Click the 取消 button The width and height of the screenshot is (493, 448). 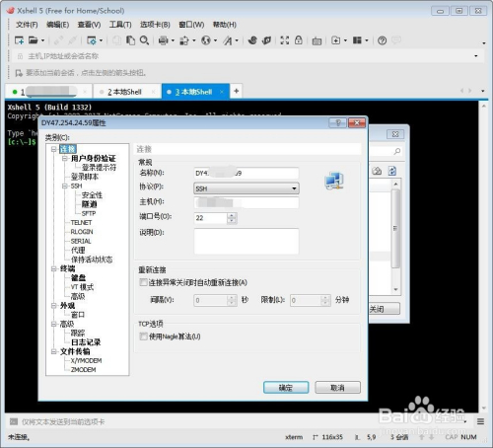[x=337, y=388]
